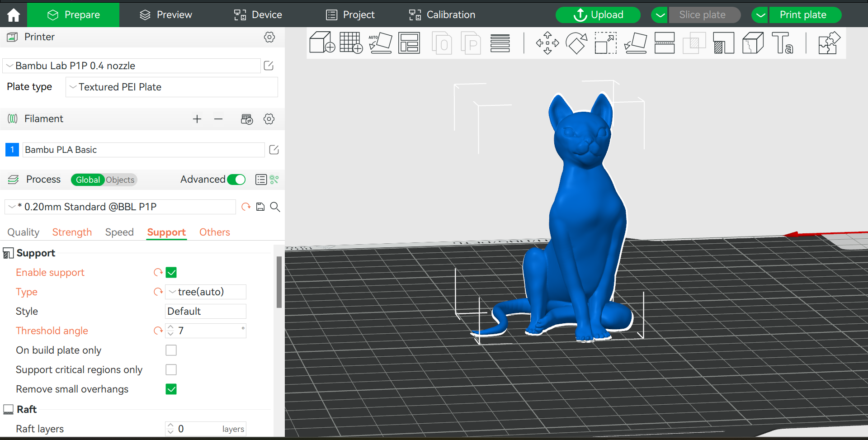Select the Scale tool
The image size is (868, 440).
tap(605, 43)
